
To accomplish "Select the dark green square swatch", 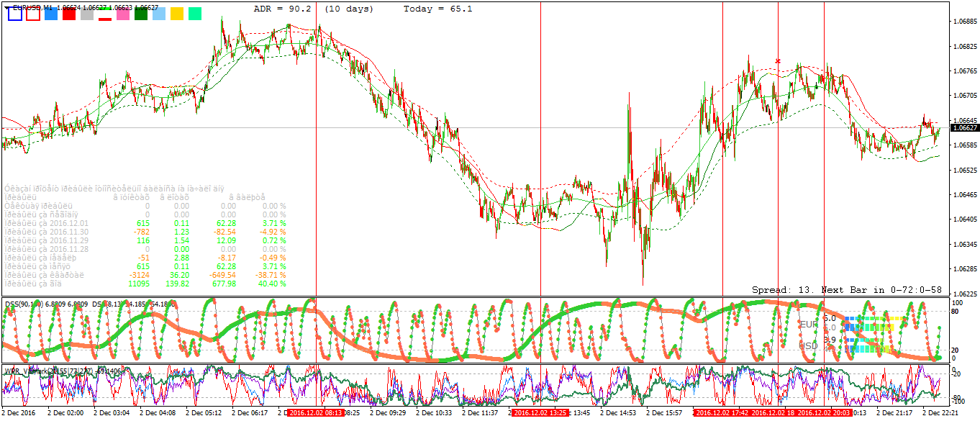I will (x=141, y=14).
